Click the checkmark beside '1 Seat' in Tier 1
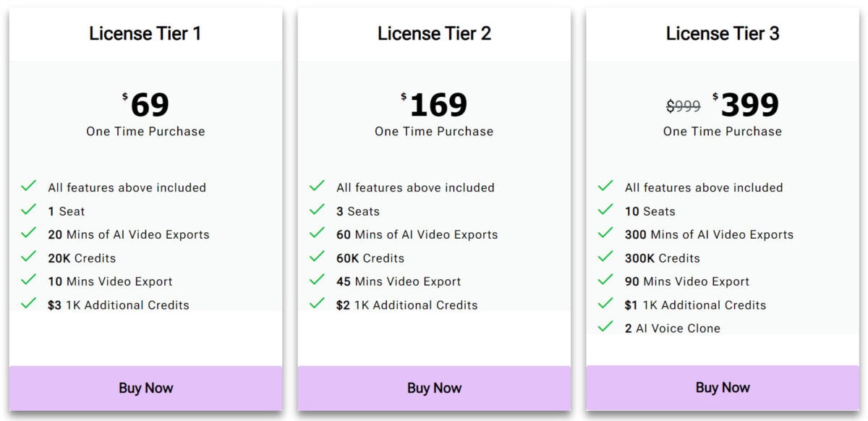 point(28,210)
